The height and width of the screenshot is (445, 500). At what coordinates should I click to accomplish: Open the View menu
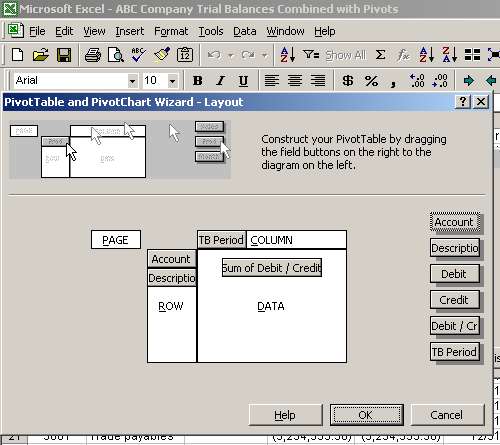point(94,31)
